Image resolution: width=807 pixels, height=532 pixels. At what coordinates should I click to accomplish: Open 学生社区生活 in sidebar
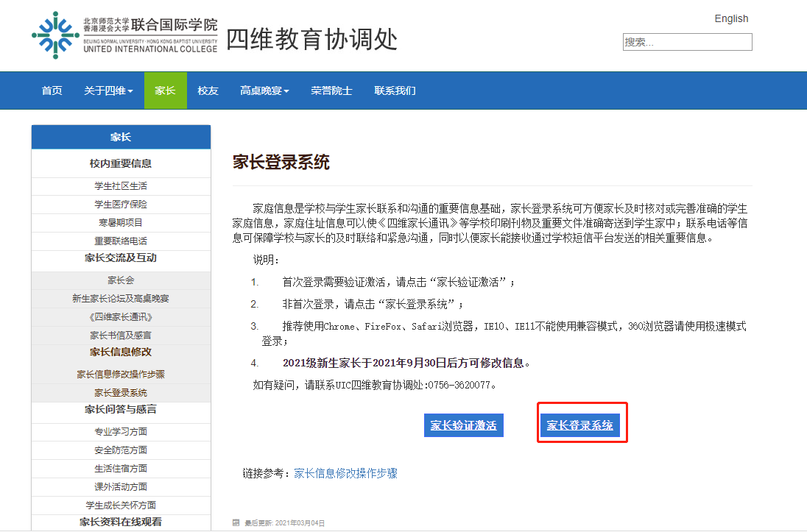[x=121, y=185]
